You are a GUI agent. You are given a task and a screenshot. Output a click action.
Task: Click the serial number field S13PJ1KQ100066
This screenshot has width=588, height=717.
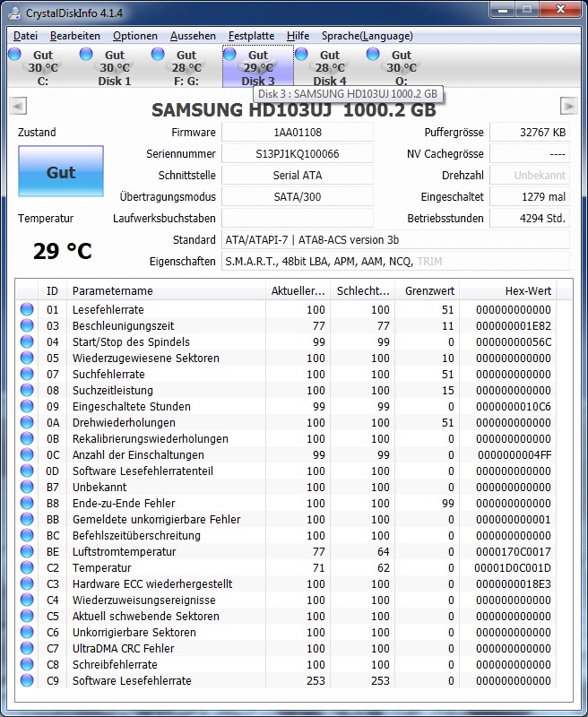click(x=298, y=154)
